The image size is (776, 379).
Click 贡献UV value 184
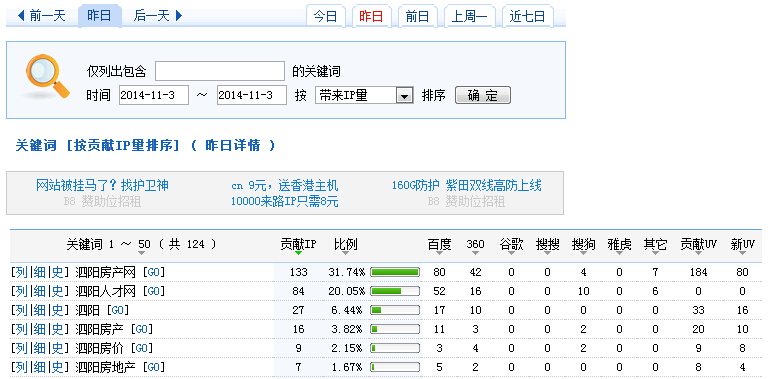(698, 272)
